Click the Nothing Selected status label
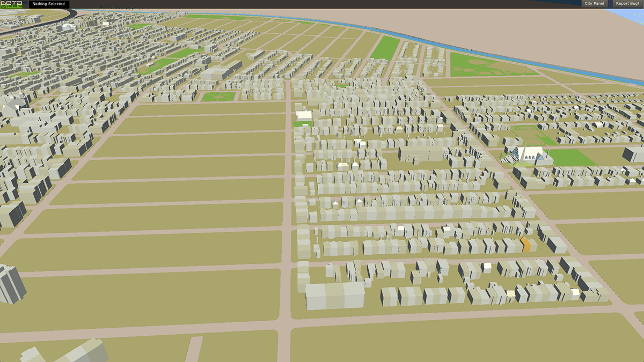This screenshot has width=644, height=362. pyautogui.click(x=48, y=4)
